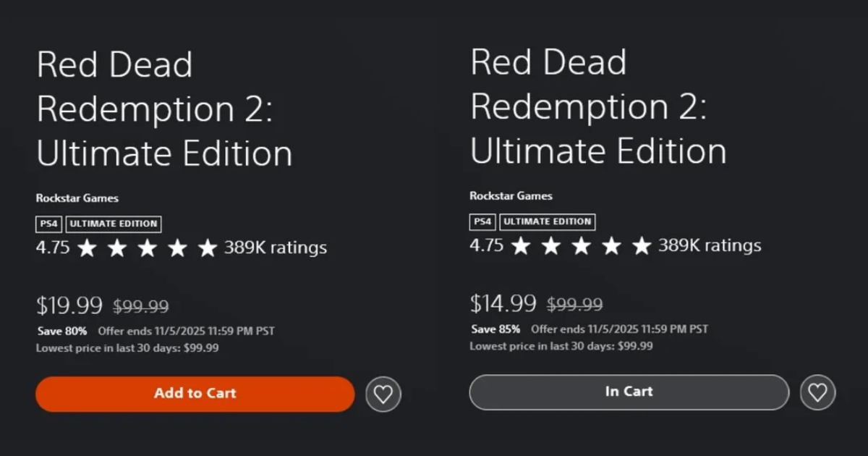View 389K ratings in the In Cart listing
868x456 pixels.
tap(709, 246)
